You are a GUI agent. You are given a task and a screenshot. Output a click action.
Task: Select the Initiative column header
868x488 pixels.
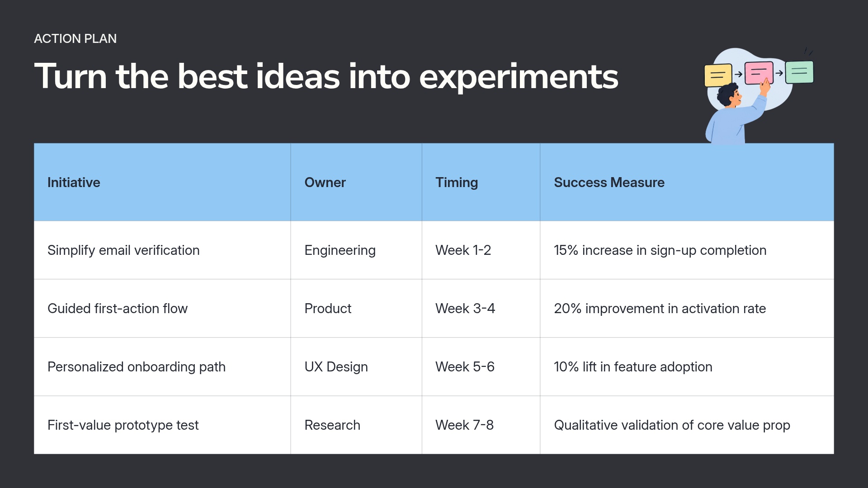point(162,182)
